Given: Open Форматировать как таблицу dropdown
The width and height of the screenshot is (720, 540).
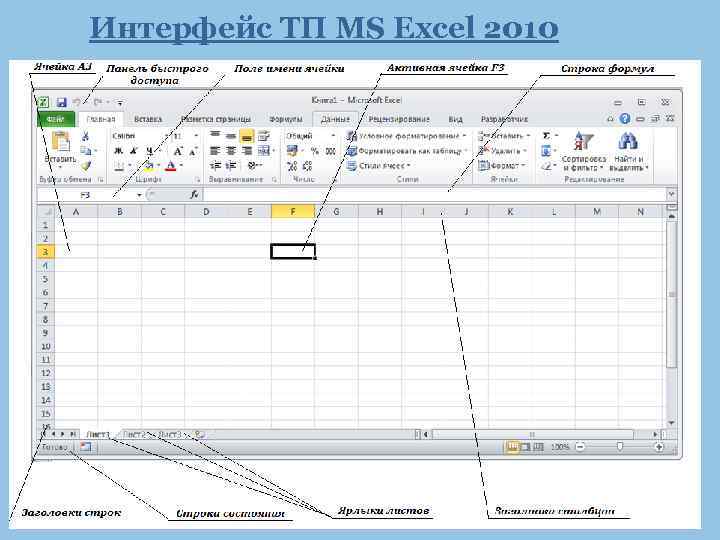Looking at the screenshot, I should tap(407, 151).
